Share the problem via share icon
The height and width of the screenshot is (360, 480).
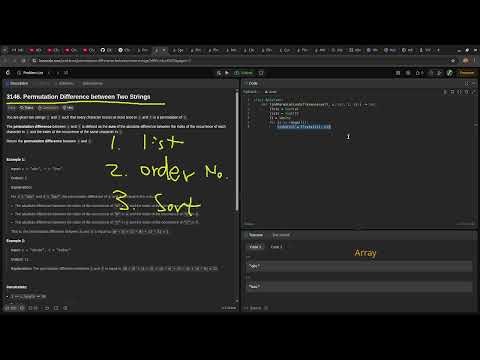[x=56, y=308]
